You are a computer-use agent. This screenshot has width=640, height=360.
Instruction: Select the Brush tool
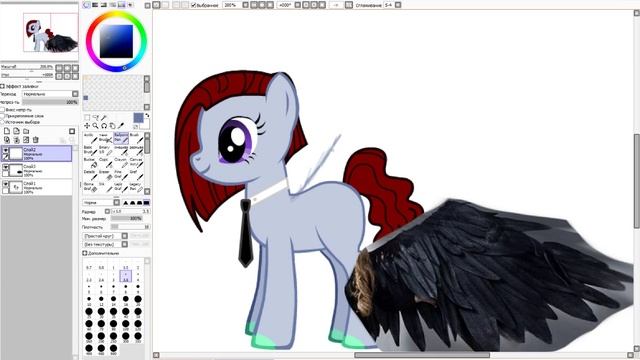pos(136,138)
